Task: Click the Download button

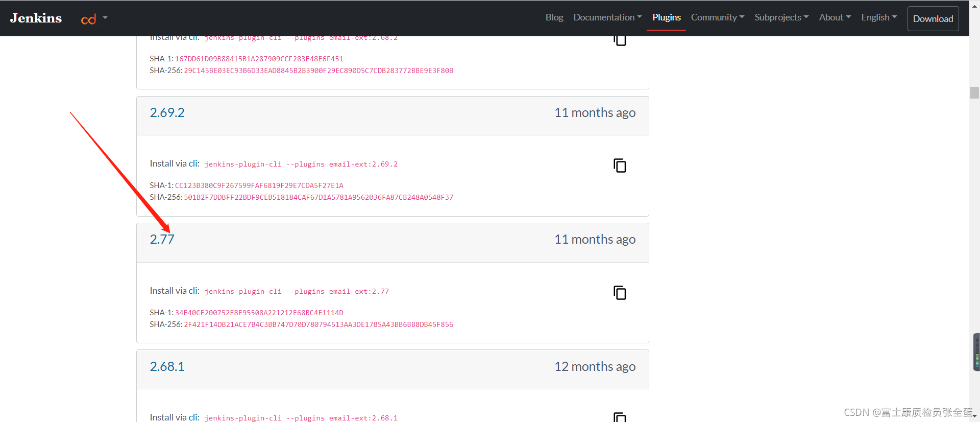Action: click(x=933, y=18)
